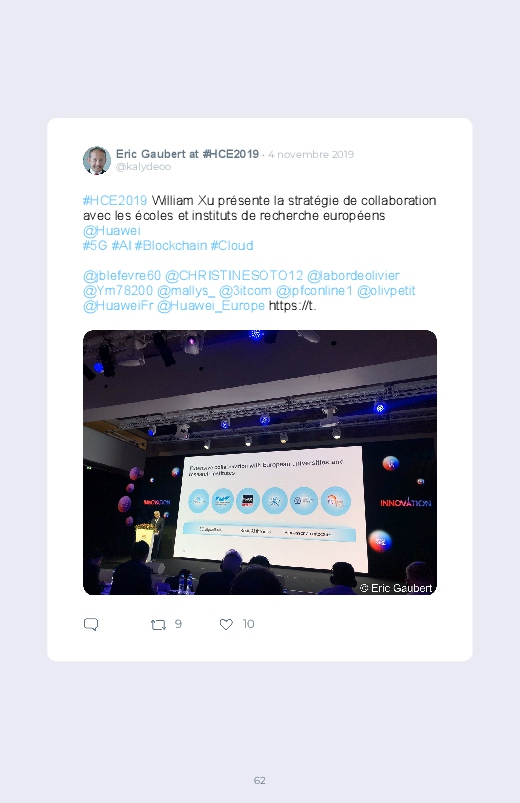Click the heart like icon
Screen dimensions: 520x803
click(226, 624)
